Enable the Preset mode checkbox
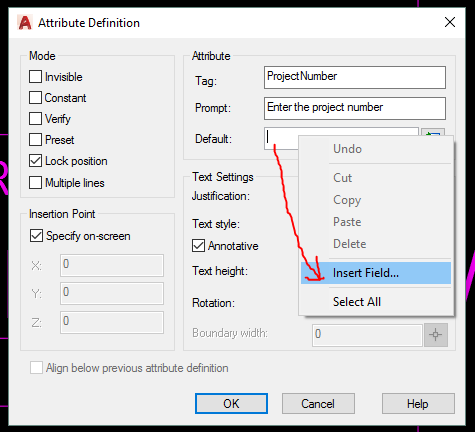This screenshot has width=475, height=432. click(x=35, y=140)
